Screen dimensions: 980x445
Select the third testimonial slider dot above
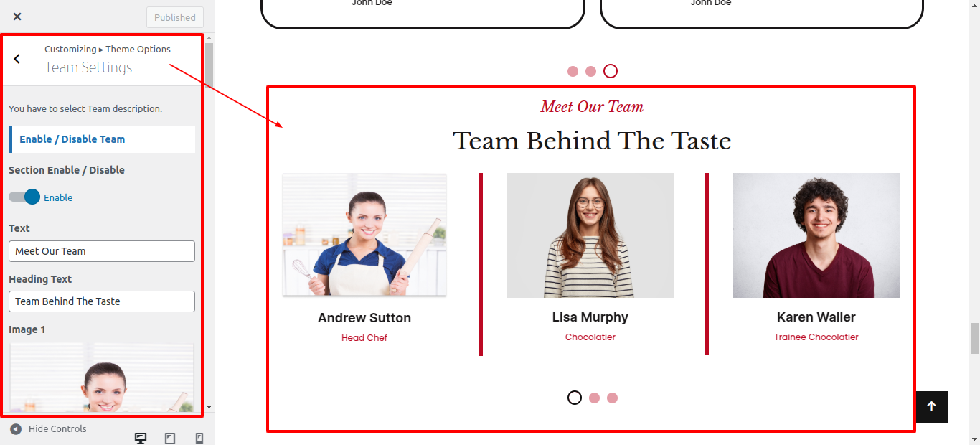[611, 71]
